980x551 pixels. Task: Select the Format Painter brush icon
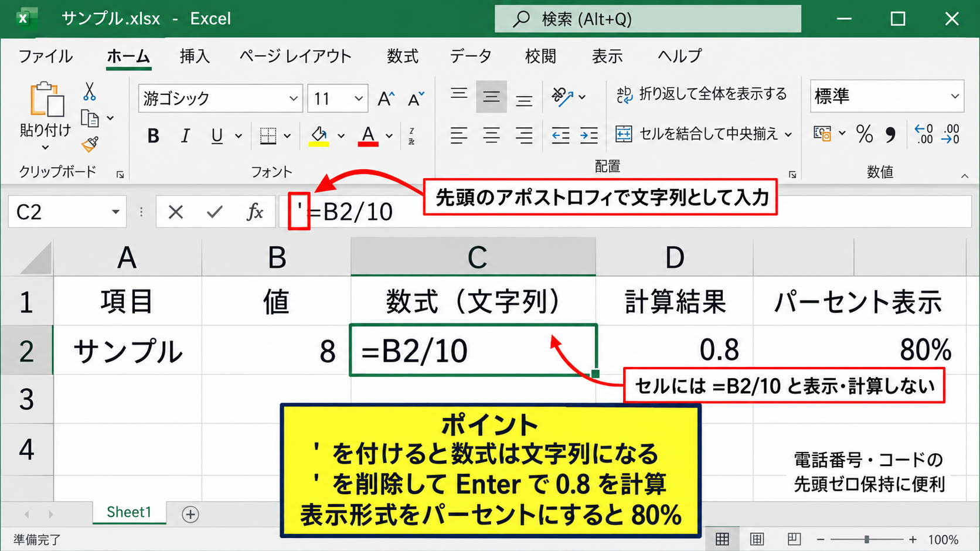(x=90, y=144)
